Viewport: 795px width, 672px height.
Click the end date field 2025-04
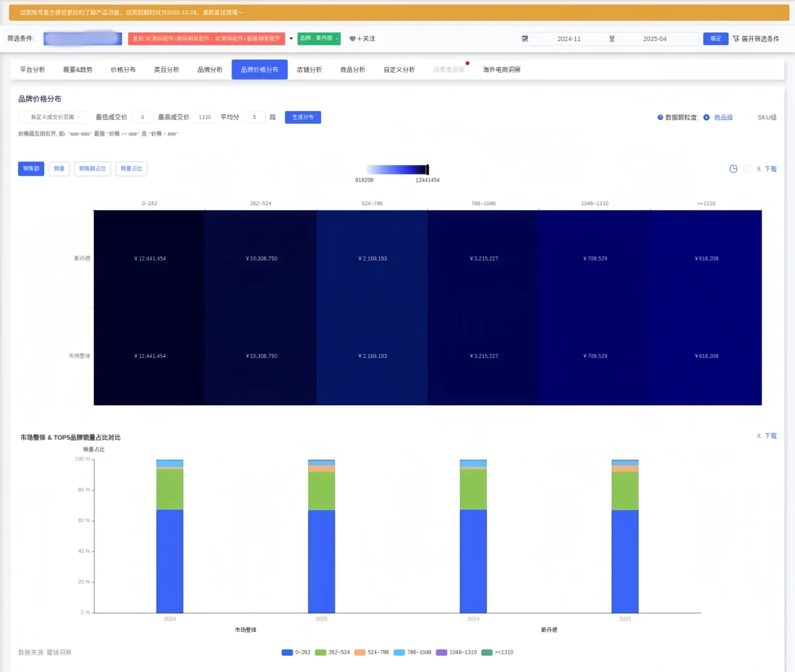click(x=654, y=39)
